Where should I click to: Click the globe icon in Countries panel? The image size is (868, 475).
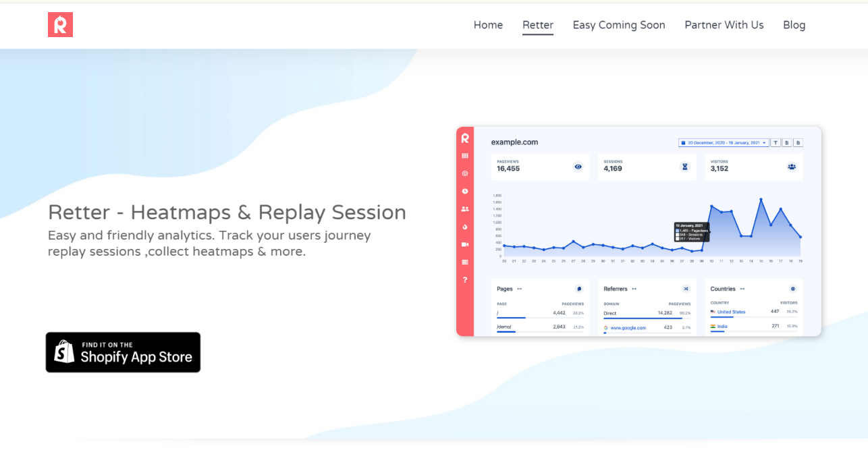792,289
